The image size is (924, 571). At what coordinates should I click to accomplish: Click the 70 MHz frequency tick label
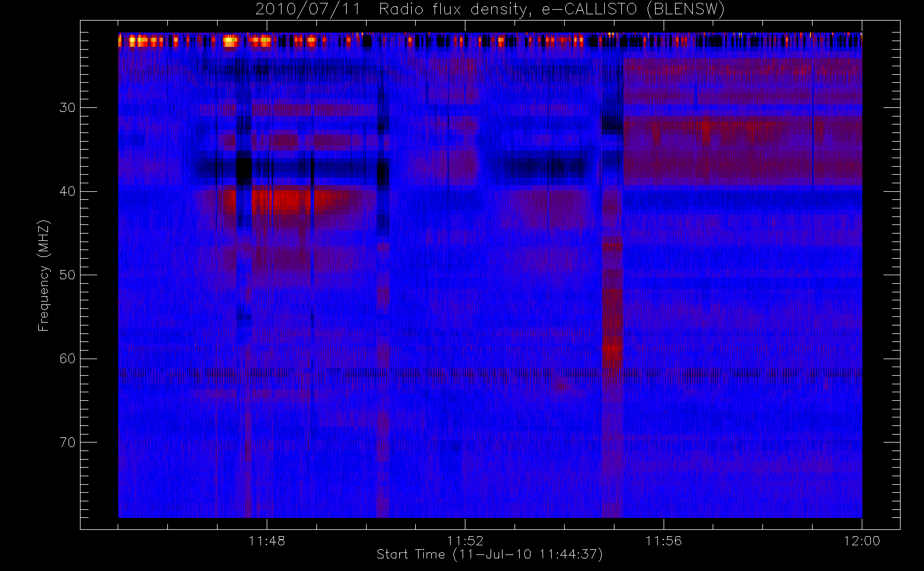click(x=67, y=443)
